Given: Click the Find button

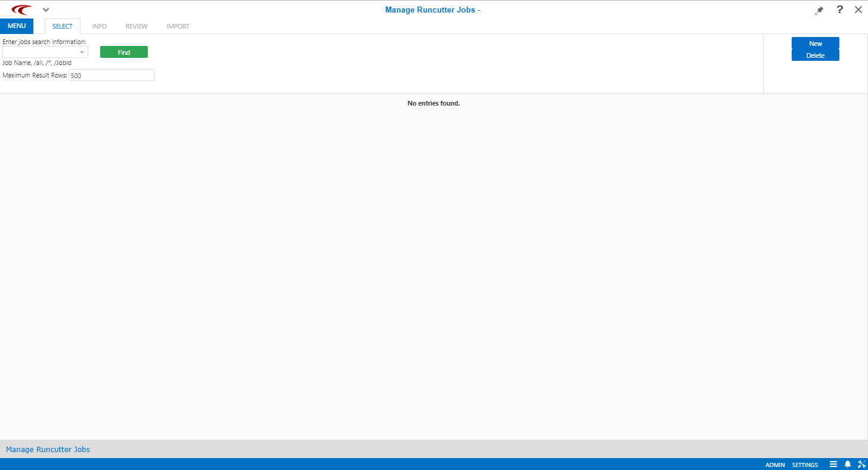Looking at the screenshot, I should 123,52.
